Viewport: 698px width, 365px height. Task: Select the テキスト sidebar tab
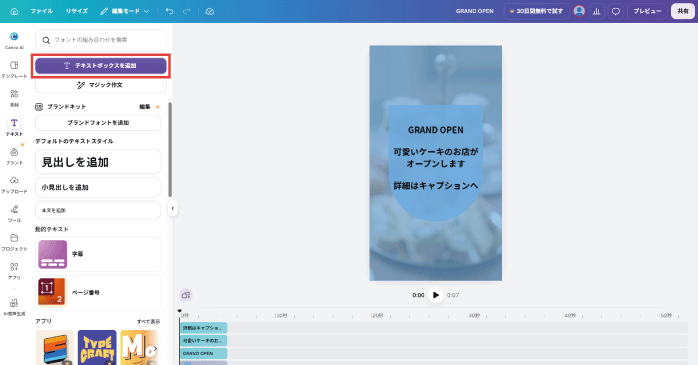[14, 127]
